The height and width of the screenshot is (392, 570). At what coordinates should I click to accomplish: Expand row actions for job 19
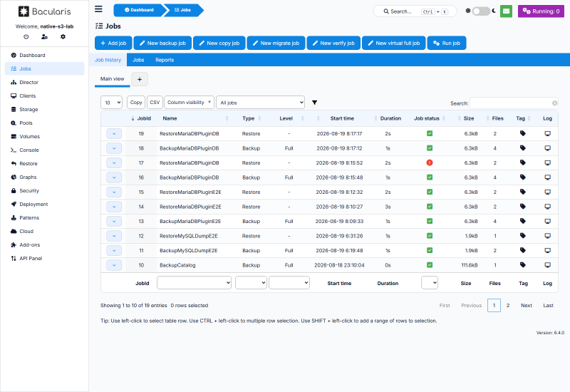click(x=114, y=134)
